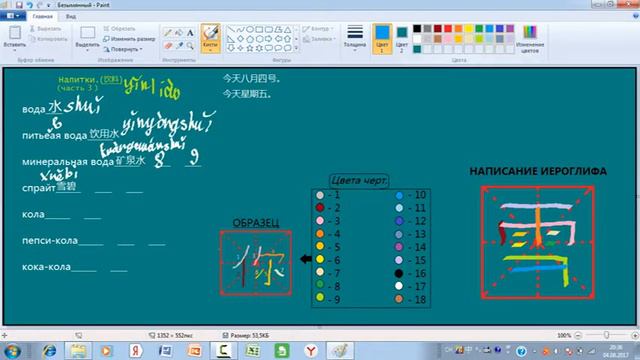Open the Windows Explorer folder taskbar icon
Screen dimensions: 640x360
point(78,351)
